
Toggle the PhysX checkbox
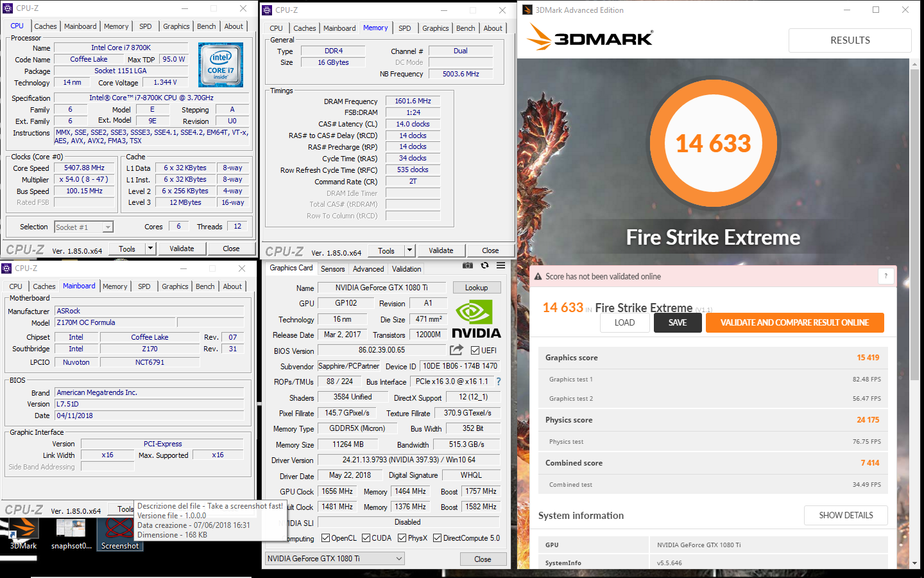tap(402, 538)
